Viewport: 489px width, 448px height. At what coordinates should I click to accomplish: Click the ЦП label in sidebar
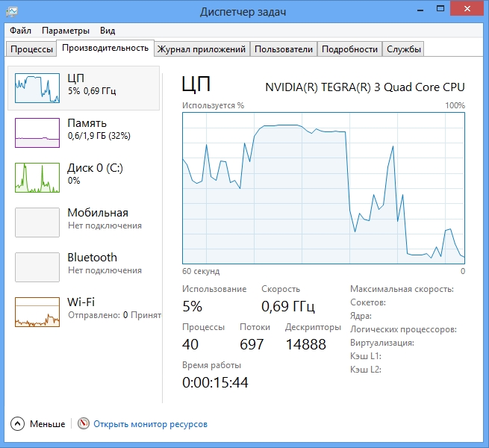(x=76, y=78)
